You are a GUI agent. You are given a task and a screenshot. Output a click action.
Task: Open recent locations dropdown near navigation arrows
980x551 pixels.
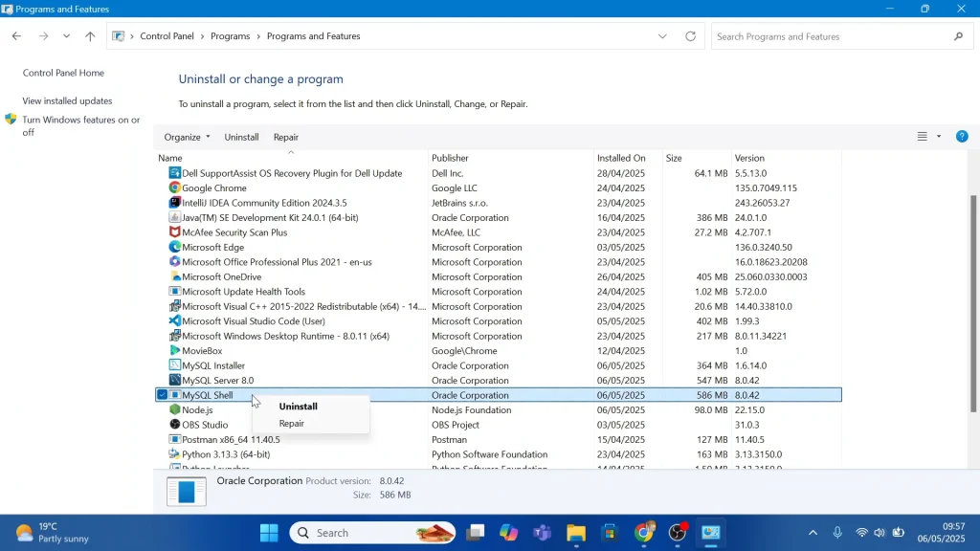pos(66,36)
